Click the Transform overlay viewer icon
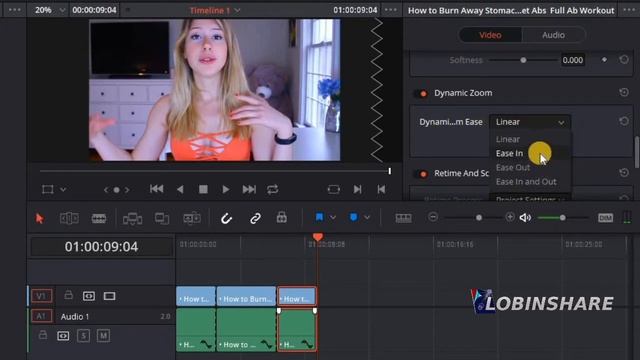This screenshot has height=360, width=640. point(48,190)
